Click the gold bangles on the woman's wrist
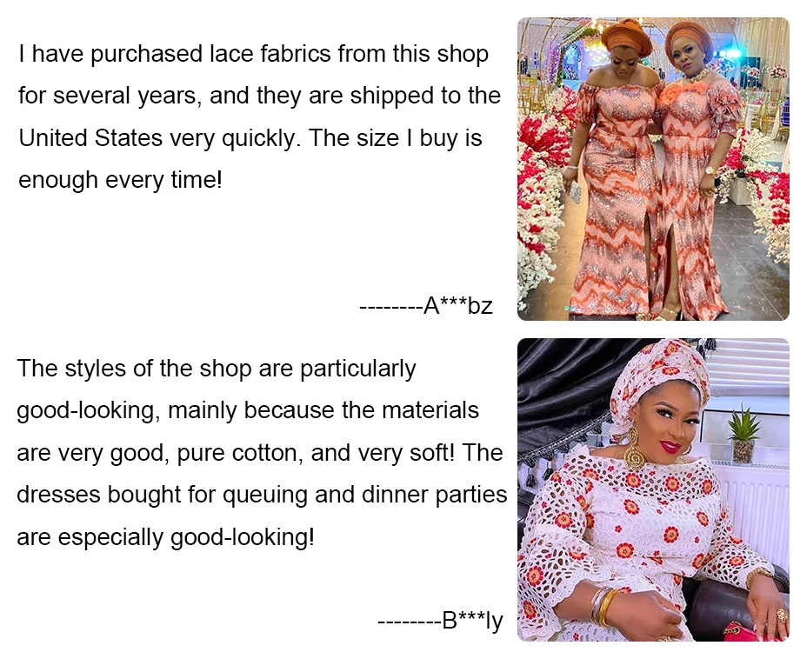 coord(603,606)
